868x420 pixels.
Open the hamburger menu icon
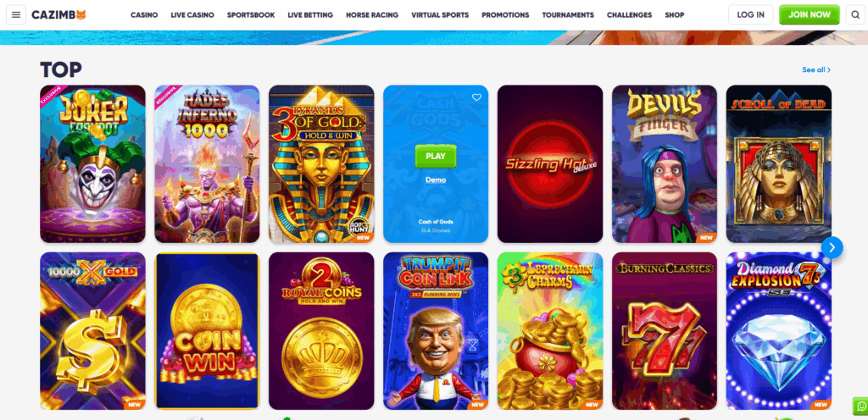[16, 15]
